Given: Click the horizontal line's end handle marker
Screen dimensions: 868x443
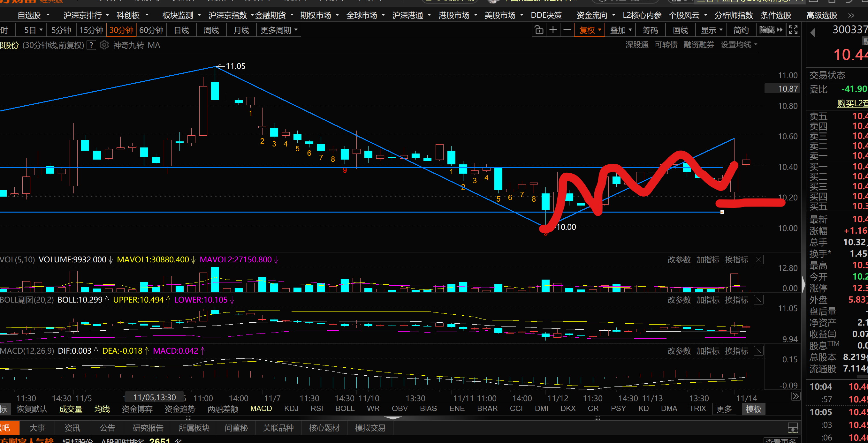Looking at the screenshot, I should coord(722,212).
